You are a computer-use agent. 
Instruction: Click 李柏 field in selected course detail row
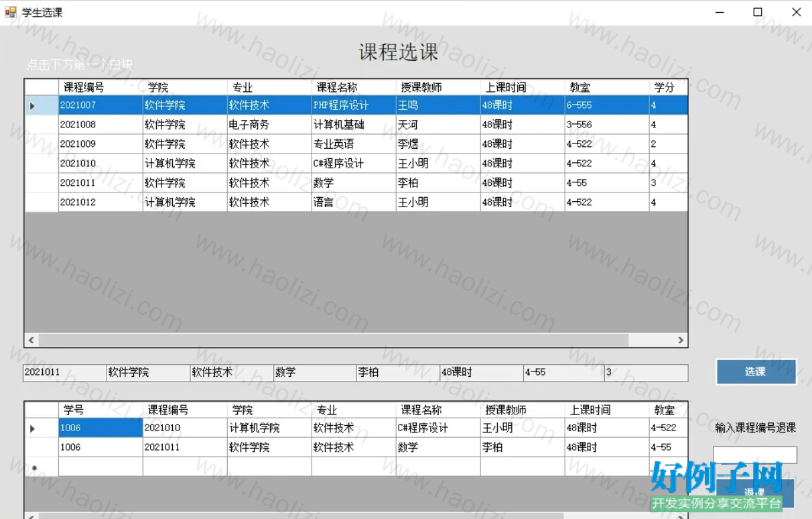coord(398,373)
